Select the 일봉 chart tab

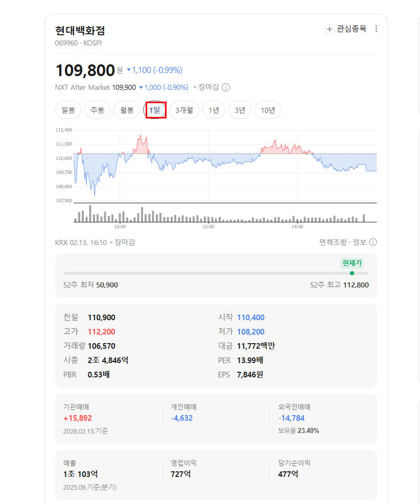pyautogui.click(x=68, y=110)
